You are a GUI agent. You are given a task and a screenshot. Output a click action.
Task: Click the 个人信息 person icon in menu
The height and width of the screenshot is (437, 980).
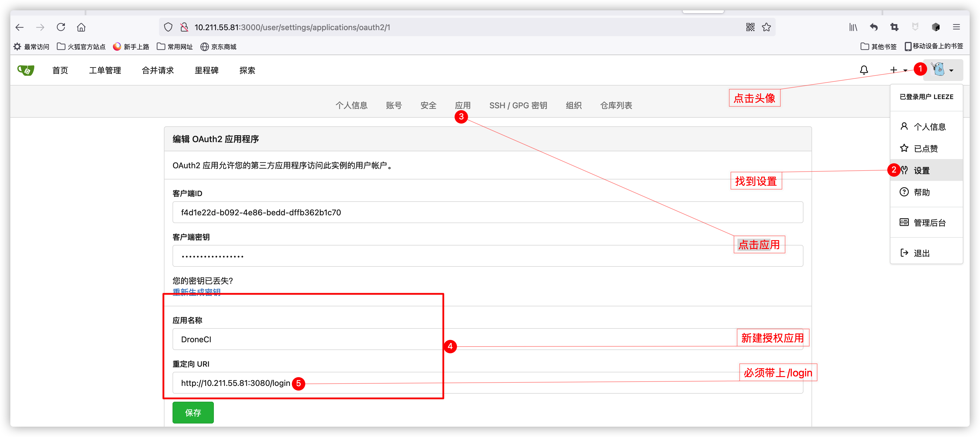(x=905, y=126)
